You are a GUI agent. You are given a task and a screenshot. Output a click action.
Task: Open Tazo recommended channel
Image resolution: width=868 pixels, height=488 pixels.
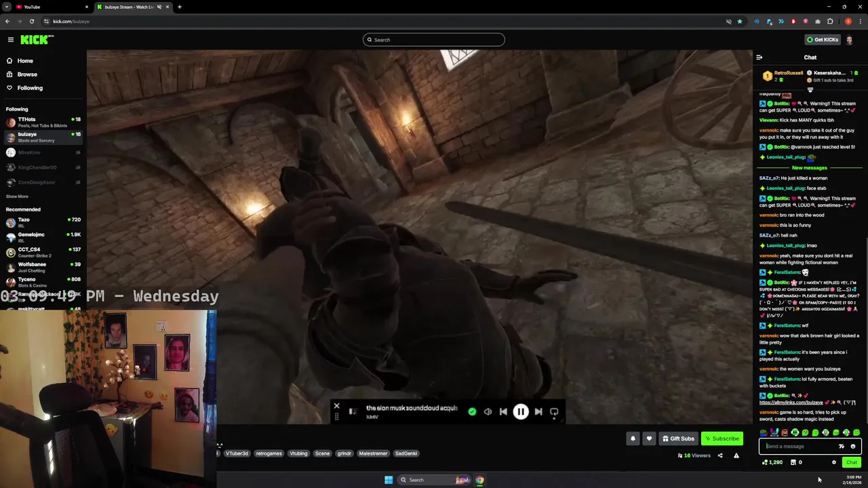pos(42,222)
